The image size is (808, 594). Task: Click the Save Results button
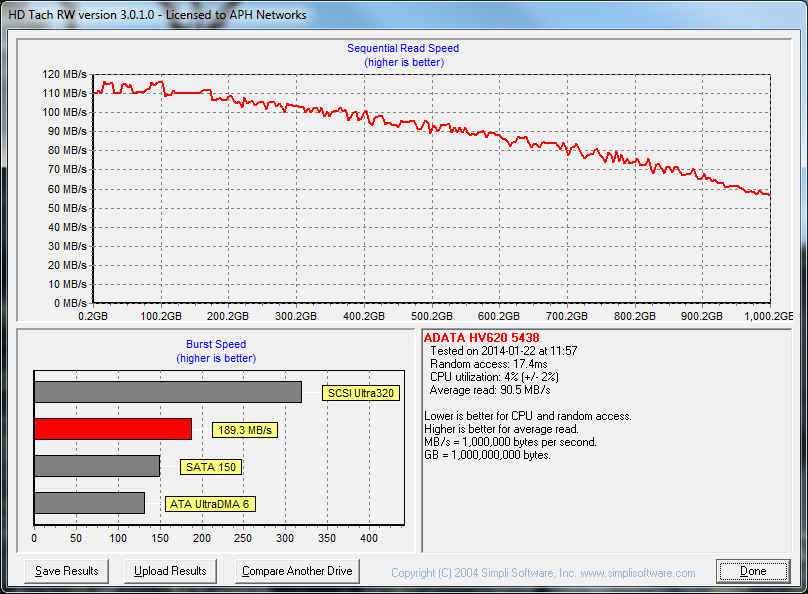(x=67, y=571)
